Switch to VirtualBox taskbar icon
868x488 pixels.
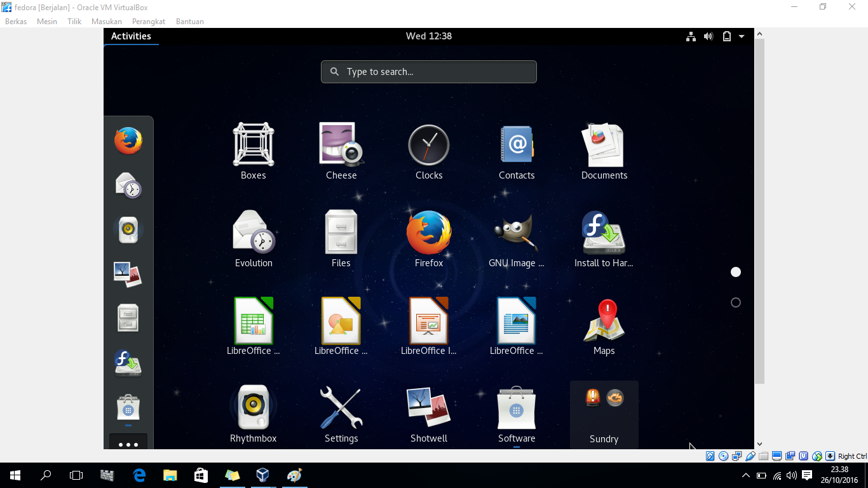point(262,475)
